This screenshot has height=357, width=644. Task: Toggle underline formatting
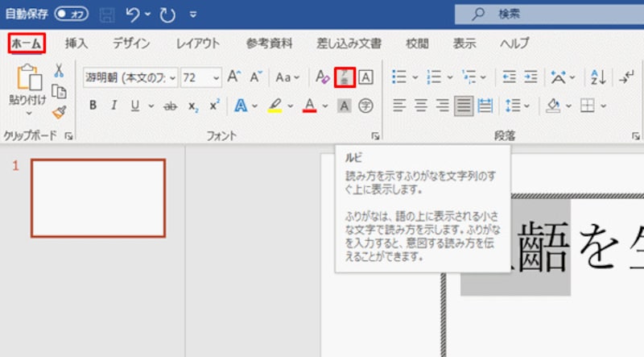click(134, 106)
